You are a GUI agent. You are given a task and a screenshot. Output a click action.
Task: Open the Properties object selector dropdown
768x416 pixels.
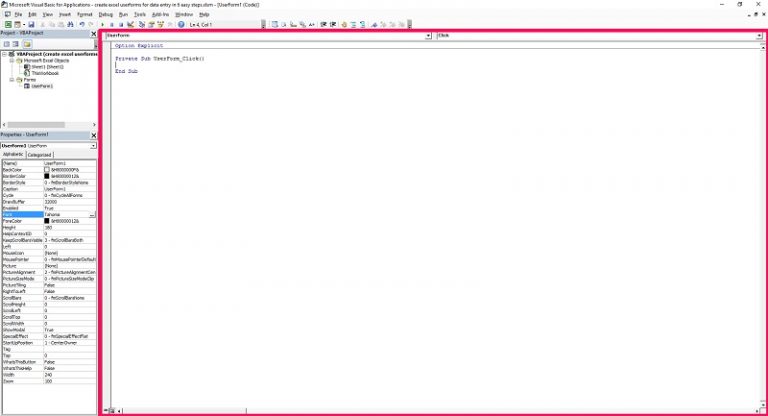point(93,146)
